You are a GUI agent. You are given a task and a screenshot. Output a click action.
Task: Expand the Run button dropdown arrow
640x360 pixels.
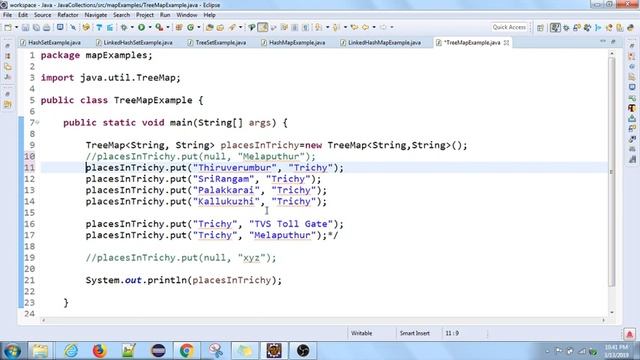point(150,27)
